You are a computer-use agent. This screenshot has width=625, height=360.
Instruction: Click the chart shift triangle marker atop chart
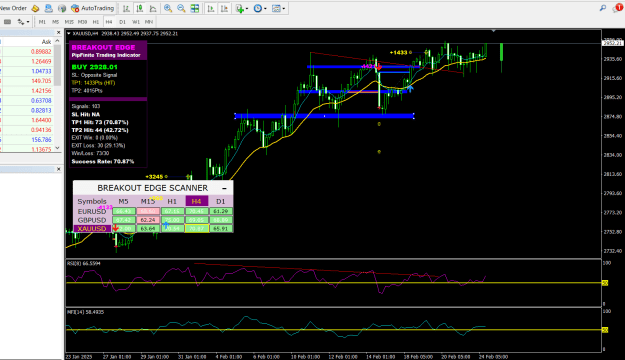pyautogui.click(x=494, y=31)
